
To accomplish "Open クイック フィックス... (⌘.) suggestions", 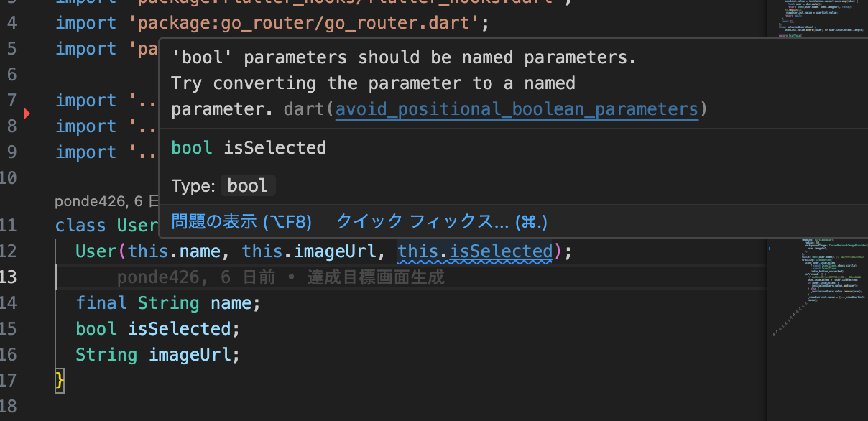I will click(x=440, y=221).
